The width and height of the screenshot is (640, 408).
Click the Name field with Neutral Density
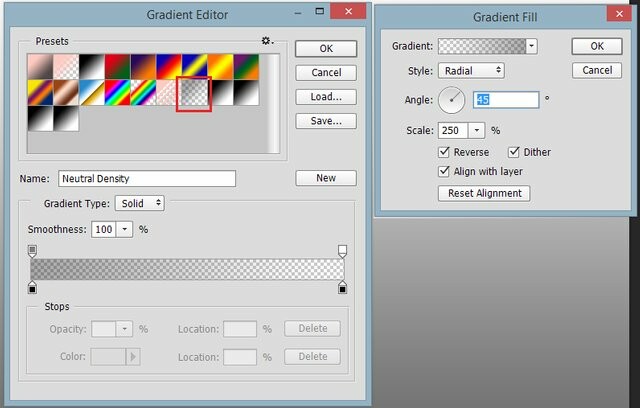(147, 179)
